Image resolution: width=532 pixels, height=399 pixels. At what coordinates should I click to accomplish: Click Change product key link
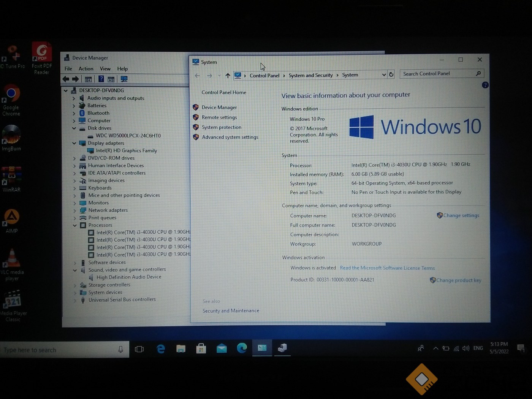[x=459, y=280]
